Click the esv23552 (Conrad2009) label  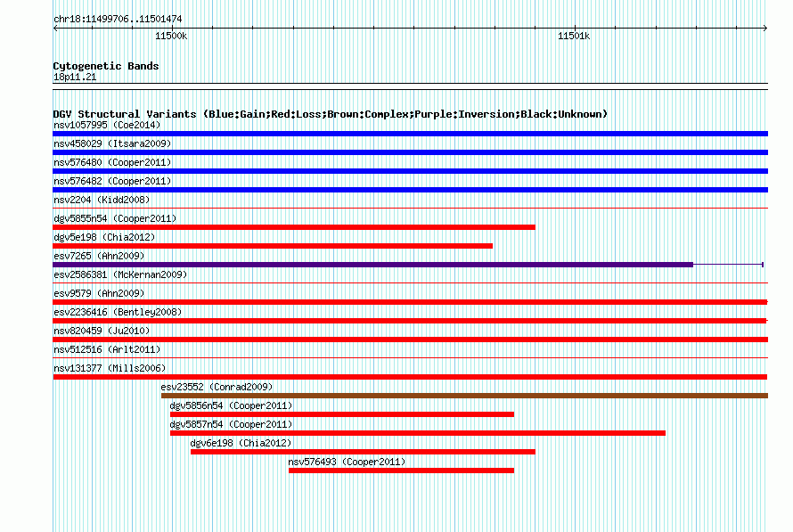(x=217, y=387)
